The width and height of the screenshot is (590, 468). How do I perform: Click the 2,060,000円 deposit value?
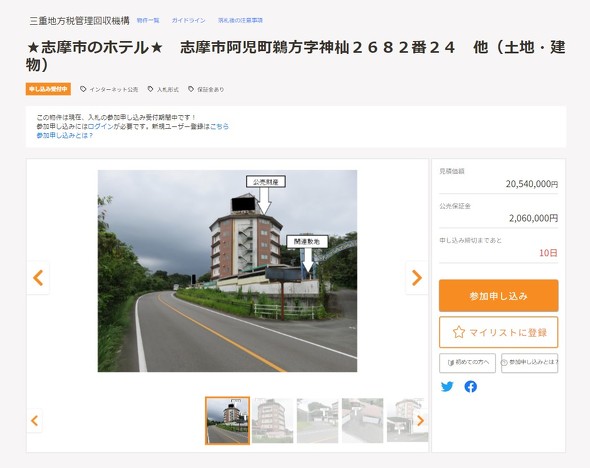(534, 218)
